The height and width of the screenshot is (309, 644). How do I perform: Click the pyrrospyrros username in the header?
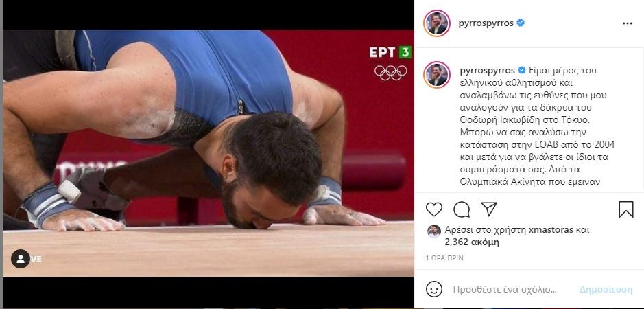pos(486,23)
